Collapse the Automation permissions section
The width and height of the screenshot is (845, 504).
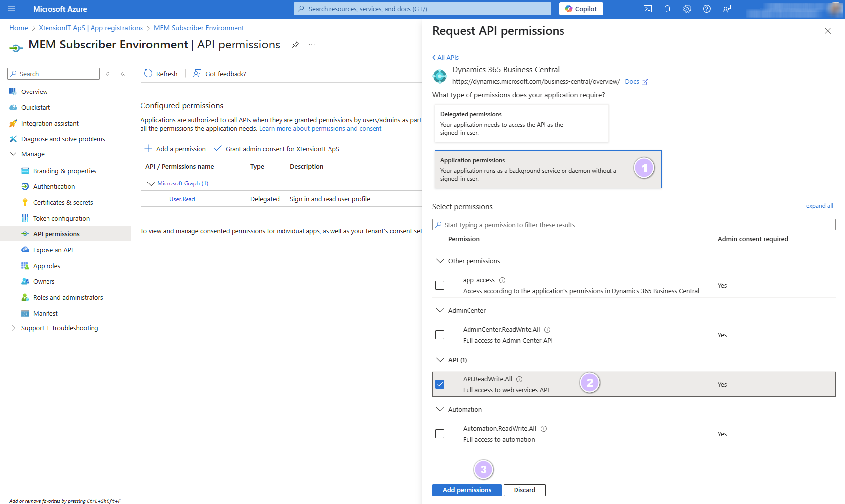pos(440,409)
